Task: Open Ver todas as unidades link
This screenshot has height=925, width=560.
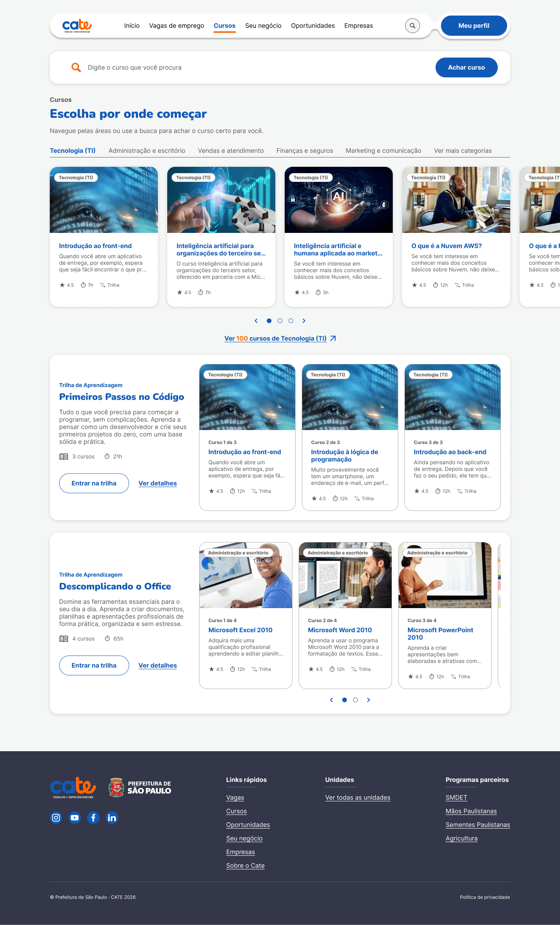Action: [358, 797]
